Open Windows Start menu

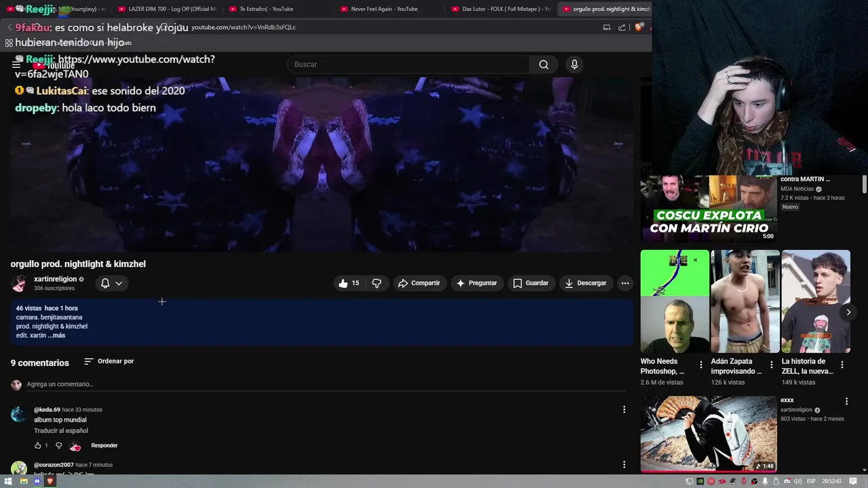coord(9,481)
